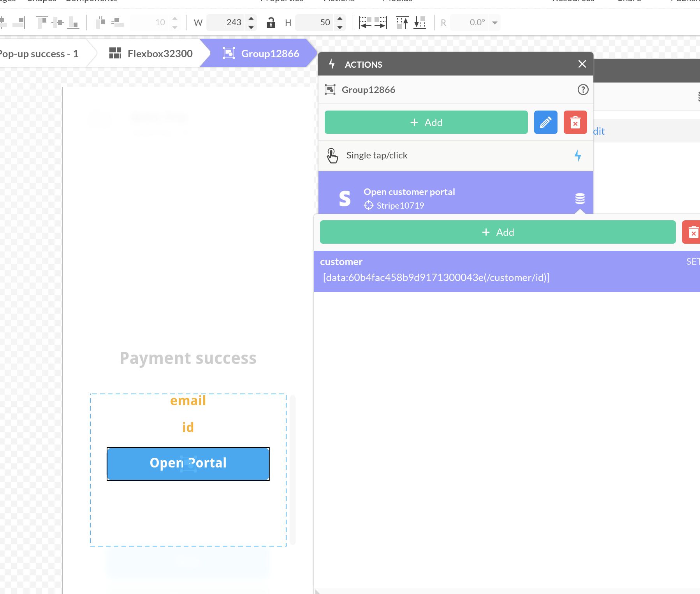The height and width of the screenshot is (594, 700).
Task: Click the bring forward up-arrow icon
Action: [403, 23]
